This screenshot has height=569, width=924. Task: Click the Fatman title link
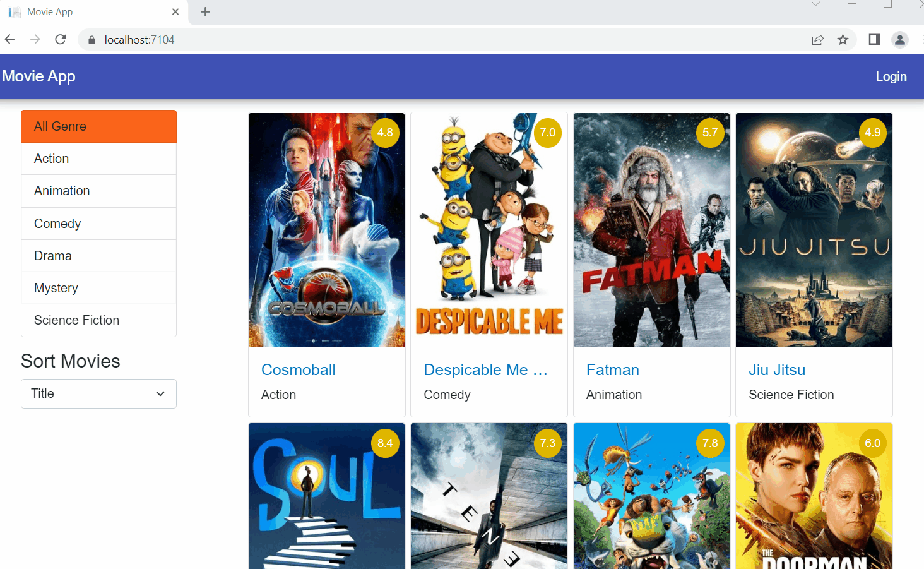pyautogui.click(x=613, y=370)
